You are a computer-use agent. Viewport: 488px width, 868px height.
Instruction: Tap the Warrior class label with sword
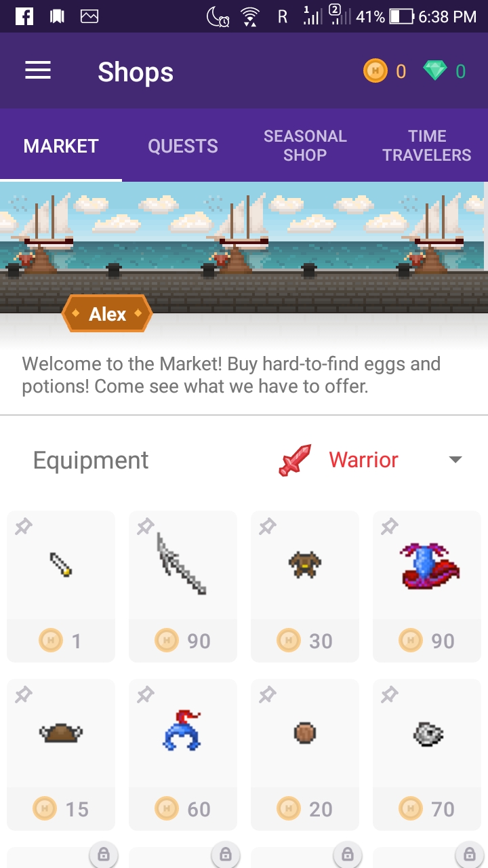[338, 460]
